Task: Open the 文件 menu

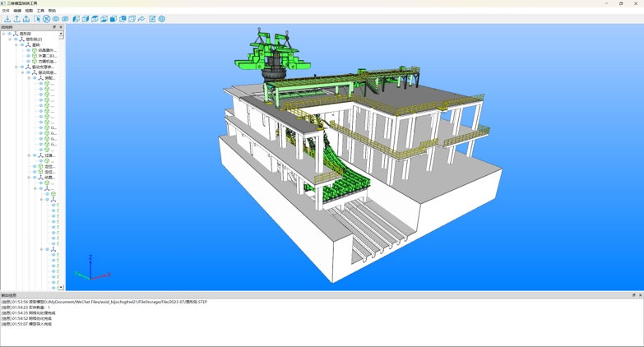Action: [6, 11]
